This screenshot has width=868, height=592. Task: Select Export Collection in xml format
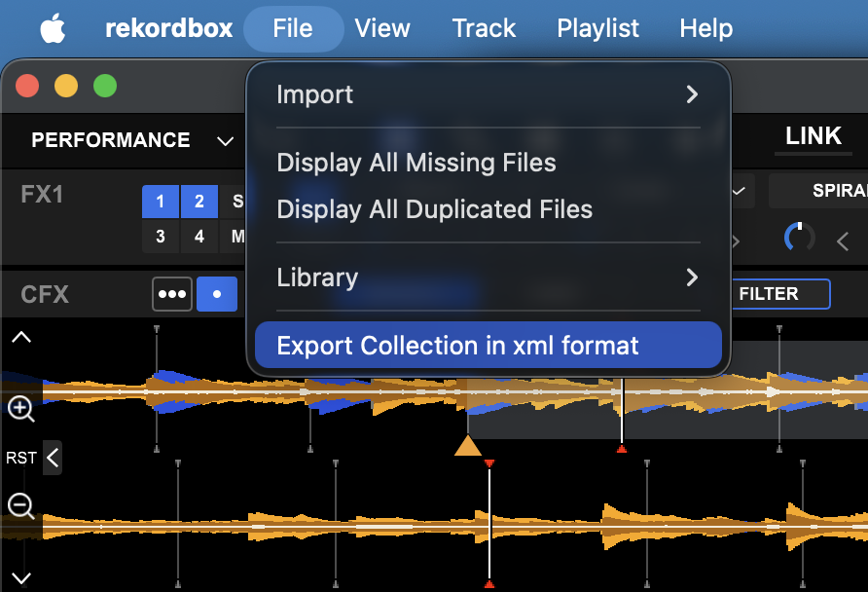pos(488,346)
